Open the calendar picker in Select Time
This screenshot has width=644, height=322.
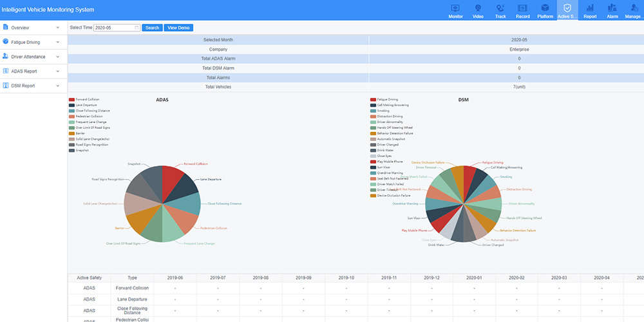(137, 28)
